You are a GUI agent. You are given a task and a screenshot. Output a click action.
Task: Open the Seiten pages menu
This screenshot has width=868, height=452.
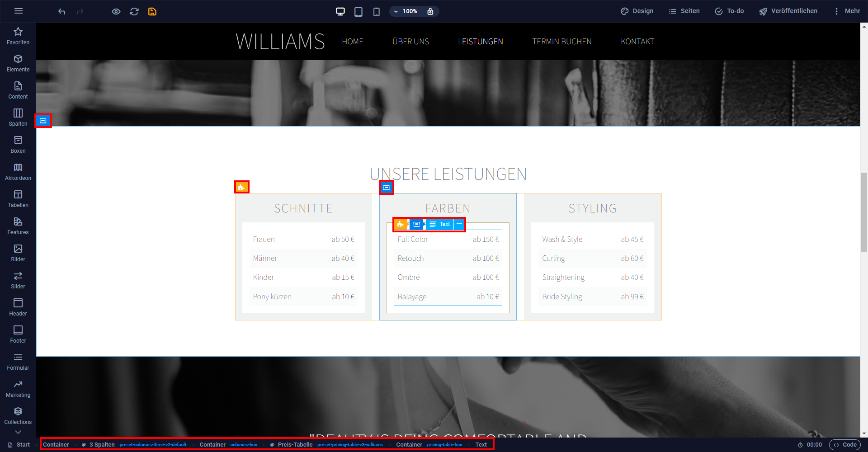pyautogui.click(x=684, y=11)
